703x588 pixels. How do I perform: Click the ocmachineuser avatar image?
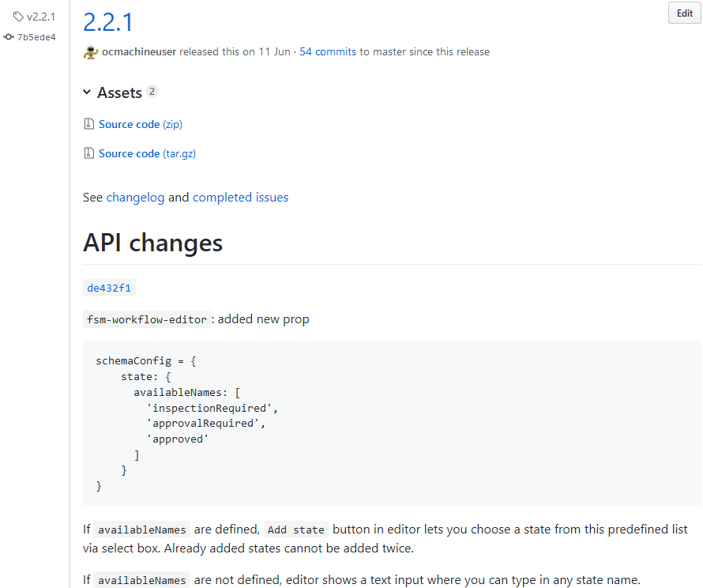point(90,52)
